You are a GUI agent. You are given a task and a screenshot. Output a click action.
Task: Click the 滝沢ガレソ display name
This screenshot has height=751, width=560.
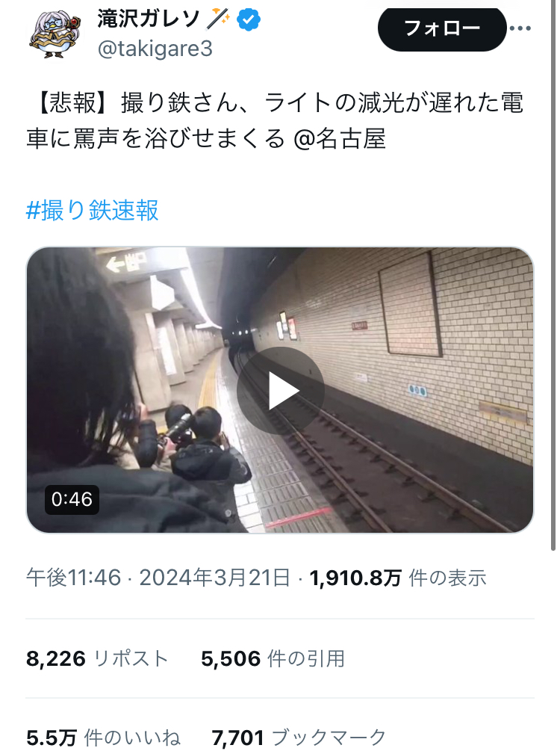[x=149, y=19]
